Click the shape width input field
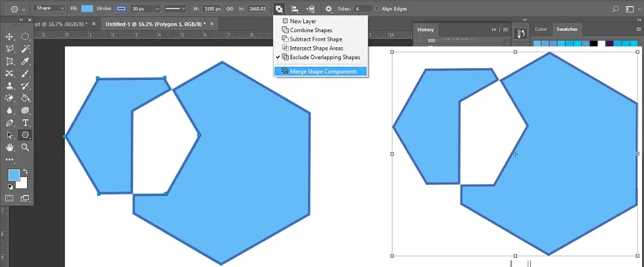Viewport: 644px width, 267px height. click(x=213, y=9)
